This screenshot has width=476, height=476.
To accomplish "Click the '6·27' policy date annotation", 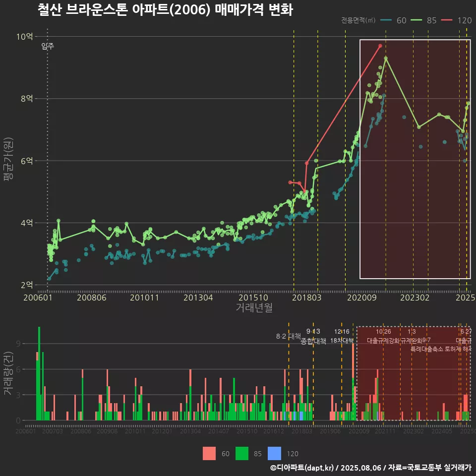I will coord(466,331).
